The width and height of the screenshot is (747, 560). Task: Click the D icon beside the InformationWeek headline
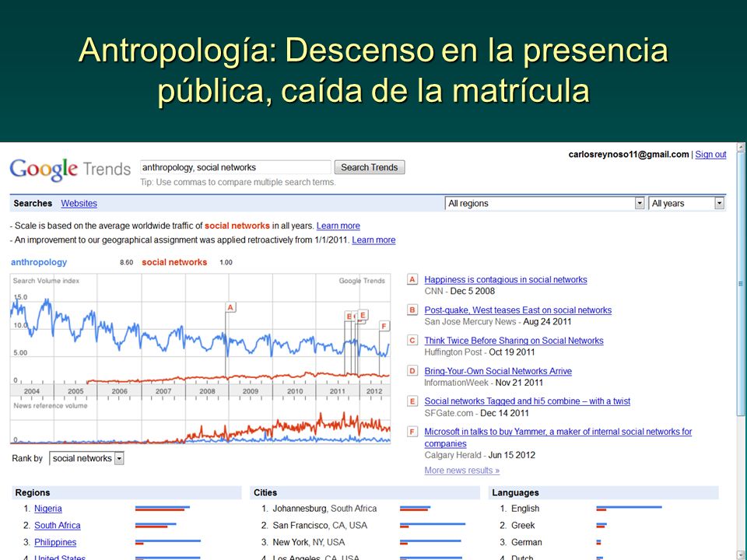[x=412, y=371]
